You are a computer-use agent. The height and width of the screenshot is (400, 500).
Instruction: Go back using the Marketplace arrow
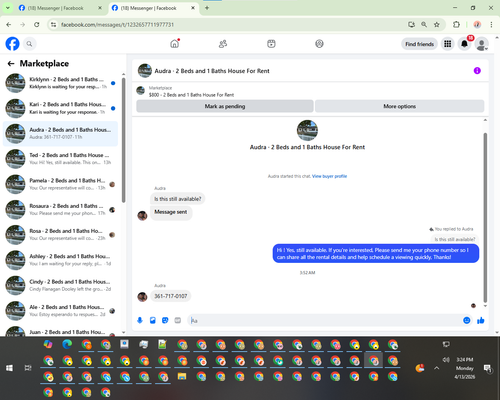(11, 63)
